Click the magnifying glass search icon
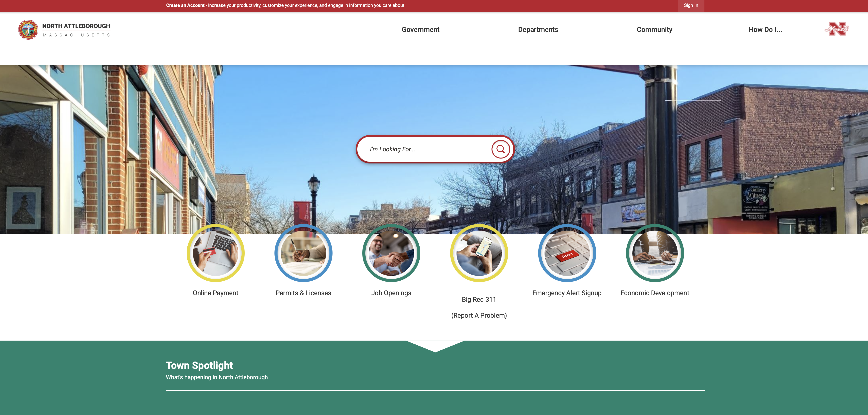Viewport: 868px width, 415px height. coord(500,149)
